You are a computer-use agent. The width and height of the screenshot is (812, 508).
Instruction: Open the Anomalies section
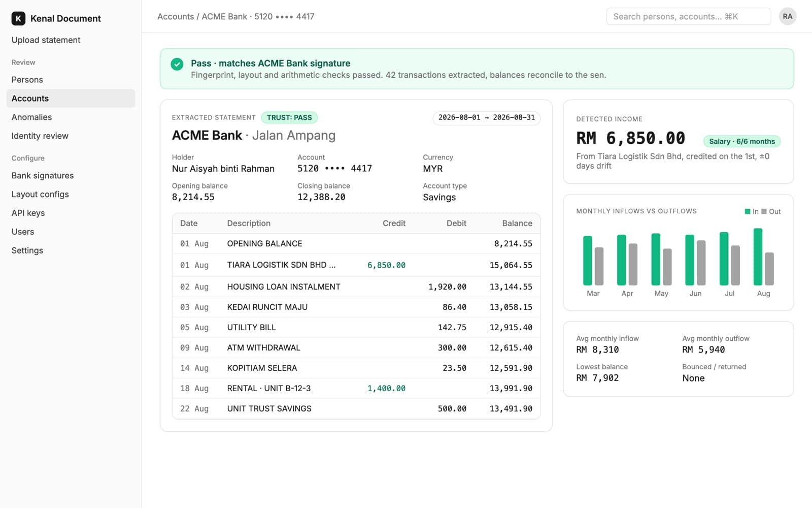click(31, 117)
